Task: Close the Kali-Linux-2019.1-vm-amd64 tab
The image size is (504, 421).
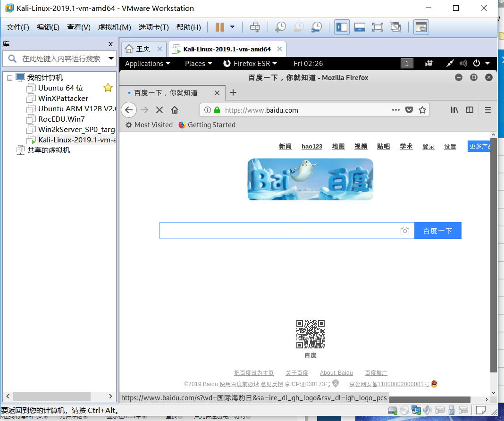Action: (x=280, y=49)
